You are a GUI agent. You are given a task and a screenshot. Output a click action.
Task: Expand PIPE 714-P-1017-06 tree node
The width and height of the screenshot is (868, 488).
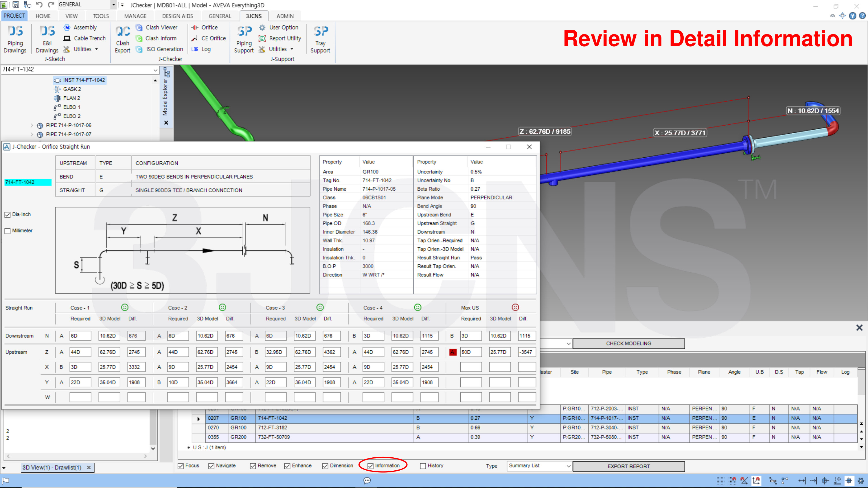(x=32, y=125)
